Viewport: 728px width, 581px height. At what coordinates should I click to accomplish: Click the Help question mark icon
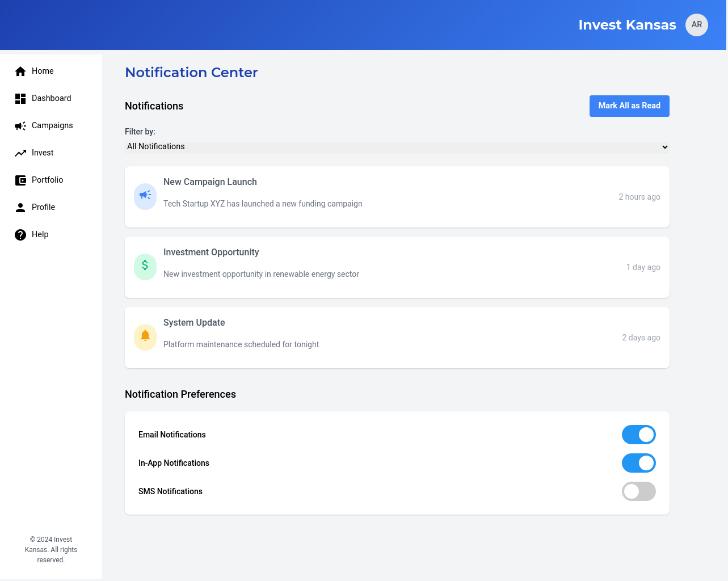[20, 235]
